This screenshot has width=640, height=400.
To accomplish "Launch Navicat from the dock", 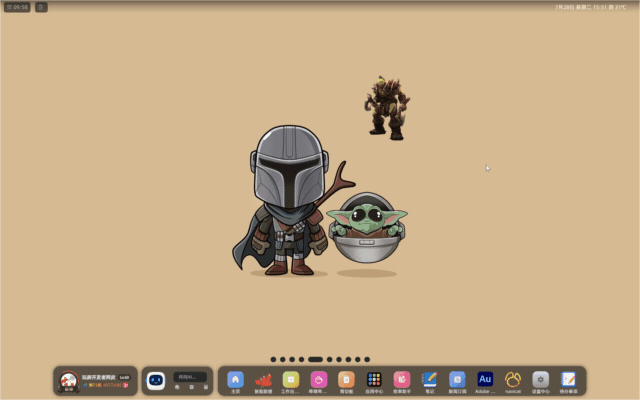I will (513, 380).
